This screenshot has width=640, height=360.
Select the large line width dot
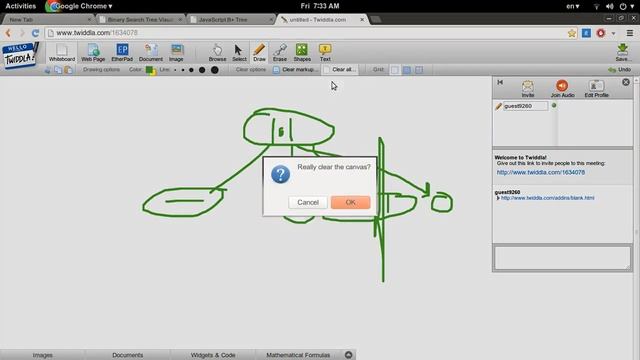point(202,70)
